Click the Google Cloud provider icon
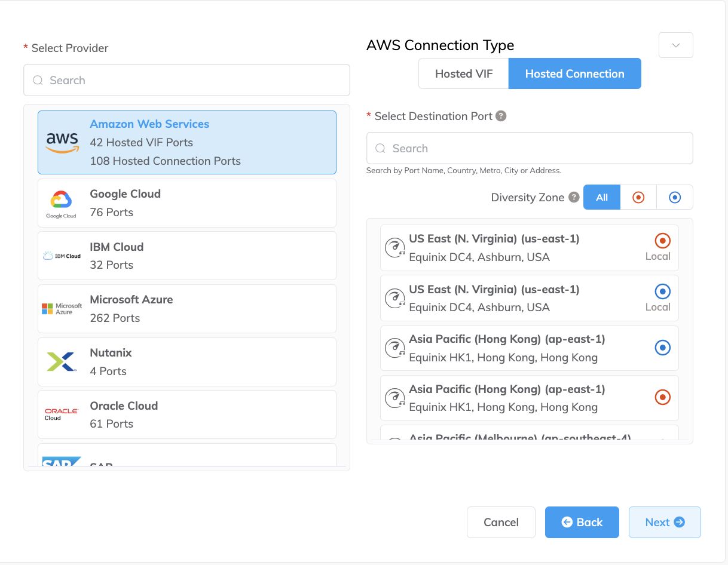The width and height of the screenshot is (728, 565). click(x=61, y=202)
